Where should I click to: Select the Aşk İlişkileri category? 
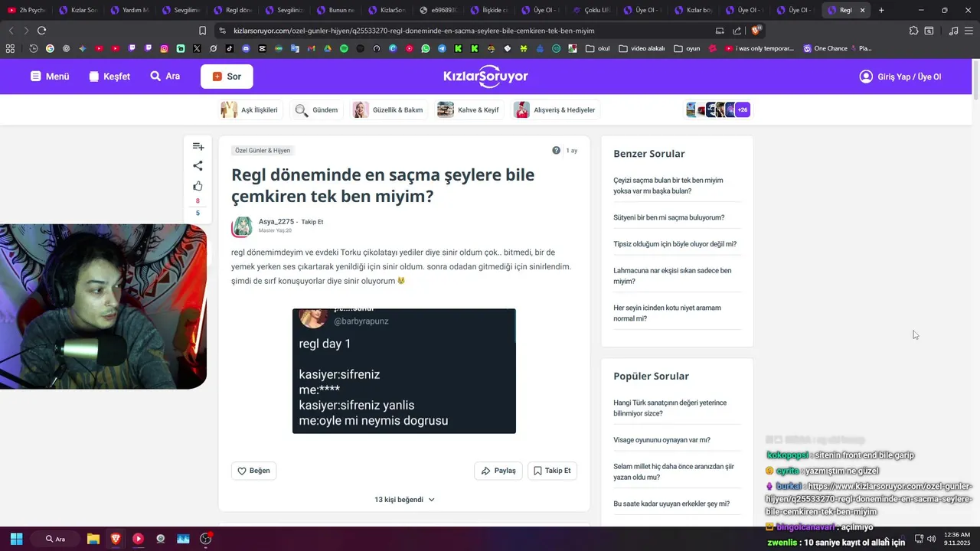(x=250, y=110)
